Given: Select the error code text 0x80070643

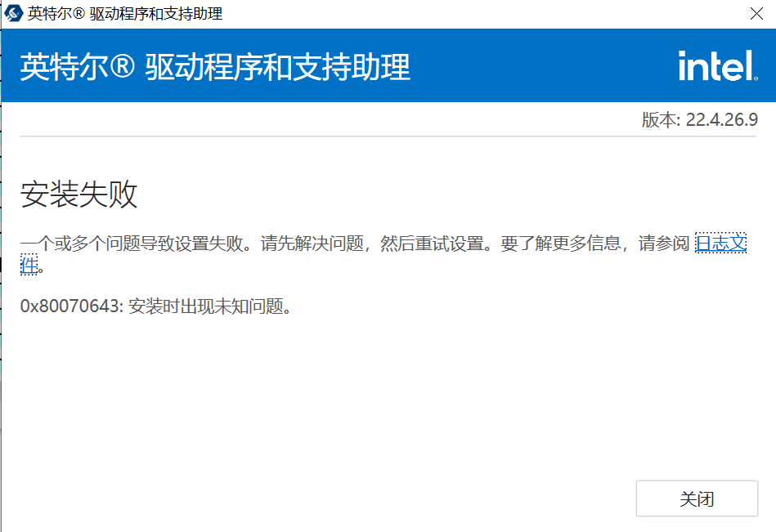Looking at the screenshot, I should (70, 306).
